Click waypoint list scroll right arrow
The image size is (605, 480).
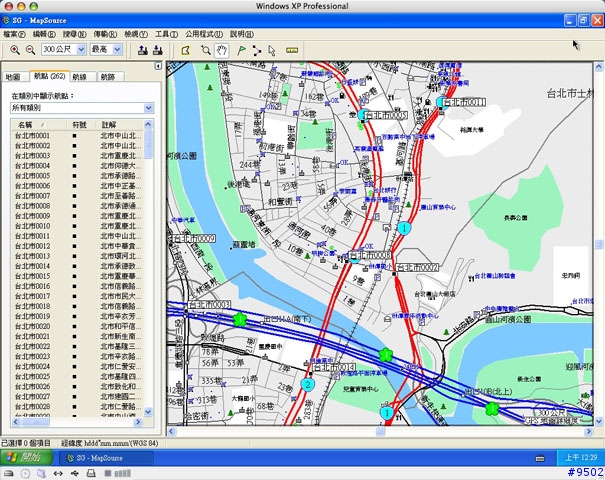(x=138, y=422)
